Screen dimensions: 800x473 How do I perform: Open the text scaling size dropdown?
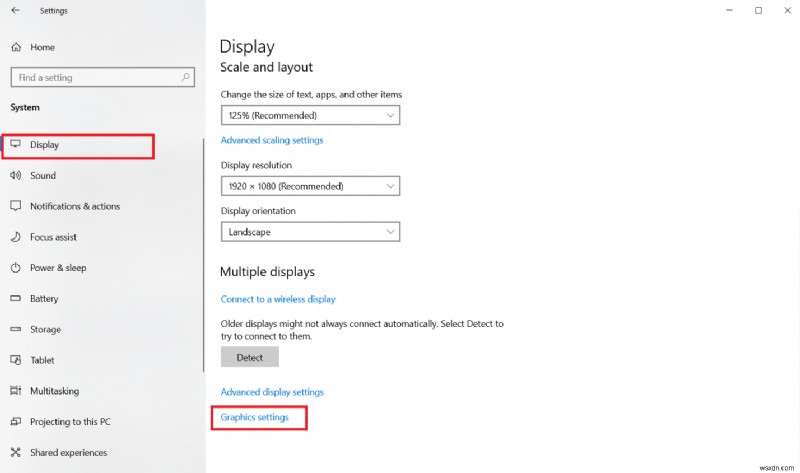coord(310,115)
